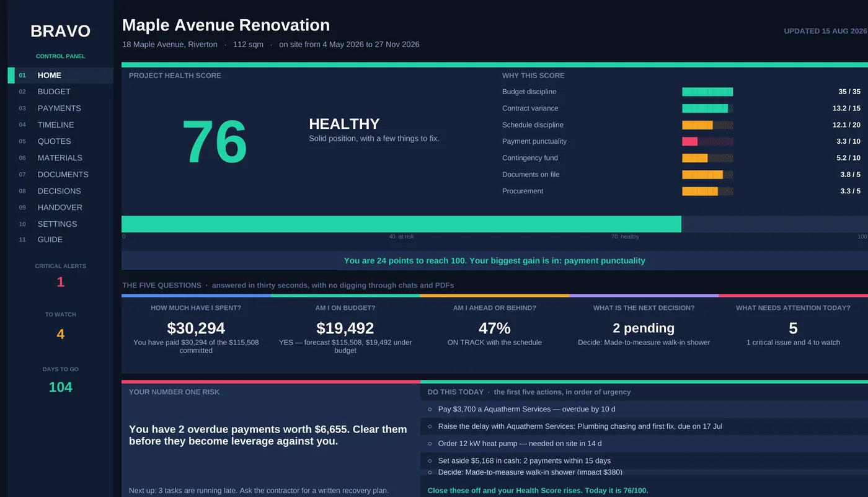868x497 pixels.
Task: Open the GUIDE menu item
Action: [x=60, y=240]
